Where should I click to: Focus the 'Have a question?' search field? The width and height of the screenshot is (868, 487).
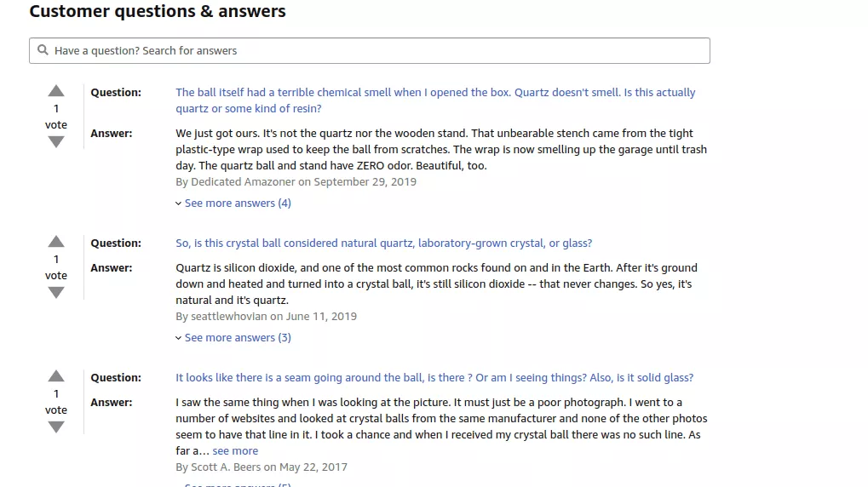coord(375,50)
